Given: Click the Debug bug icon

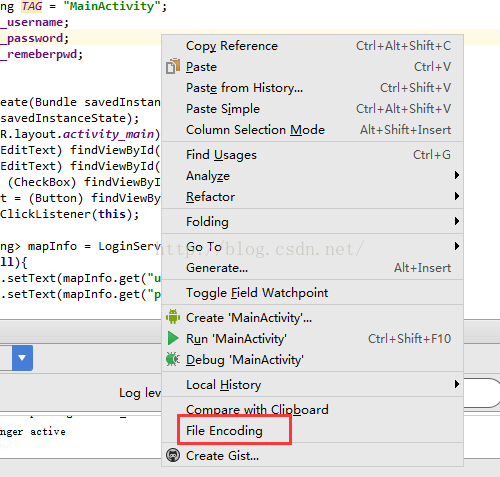Looking at the screenshot, I should (x=173, y=359).
